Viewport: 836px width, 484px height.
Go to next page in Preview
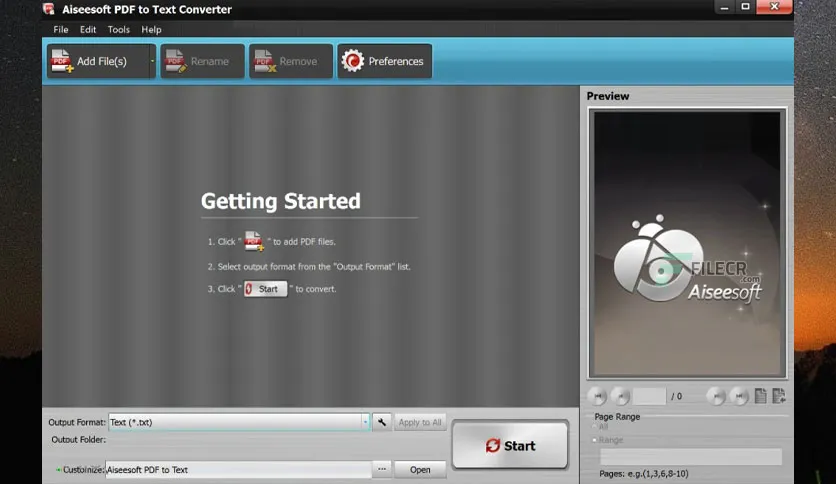[716, 396]
